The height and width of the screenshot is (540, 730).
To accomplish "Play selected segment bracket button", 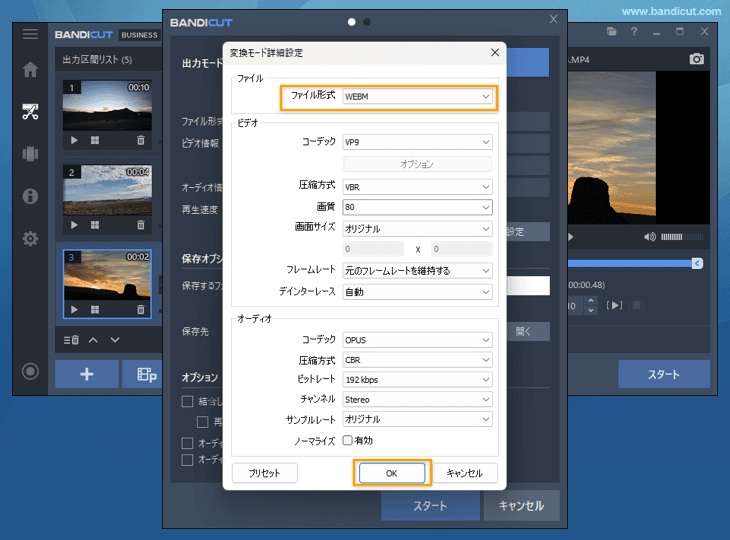I will point(614,305).
